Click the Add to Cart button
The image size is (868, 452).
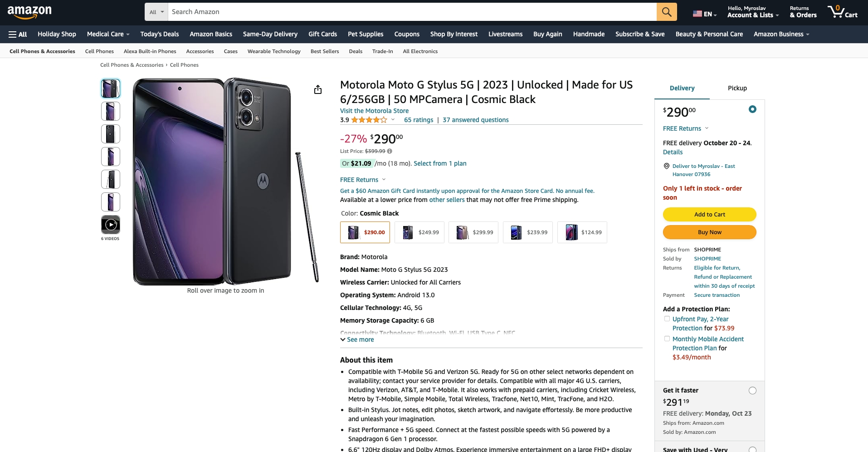coord(709,215)
